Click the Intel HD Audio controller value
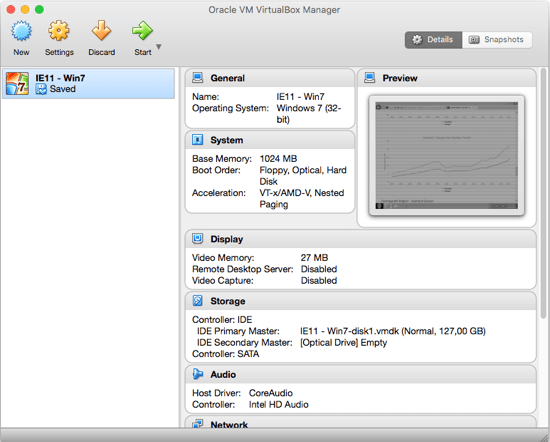 279,404
